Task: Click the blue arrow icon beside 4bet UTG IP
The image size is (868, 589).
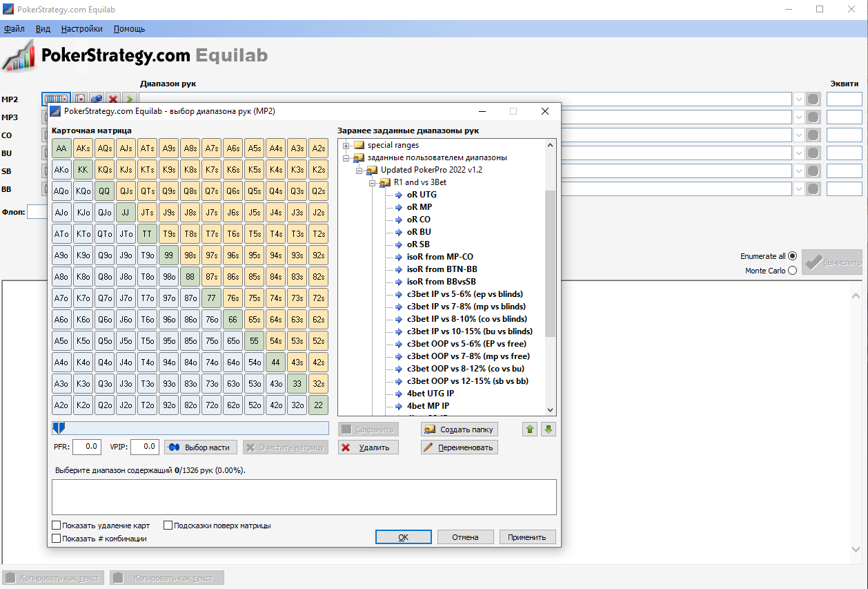Action: coord(398,394)
